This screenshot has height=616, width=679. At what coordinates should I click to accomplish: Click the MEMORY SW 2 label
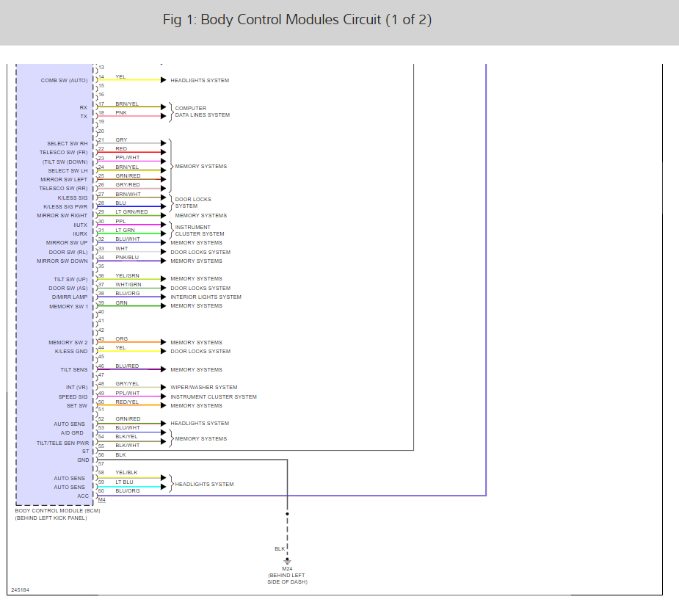(x=68, y=343)
